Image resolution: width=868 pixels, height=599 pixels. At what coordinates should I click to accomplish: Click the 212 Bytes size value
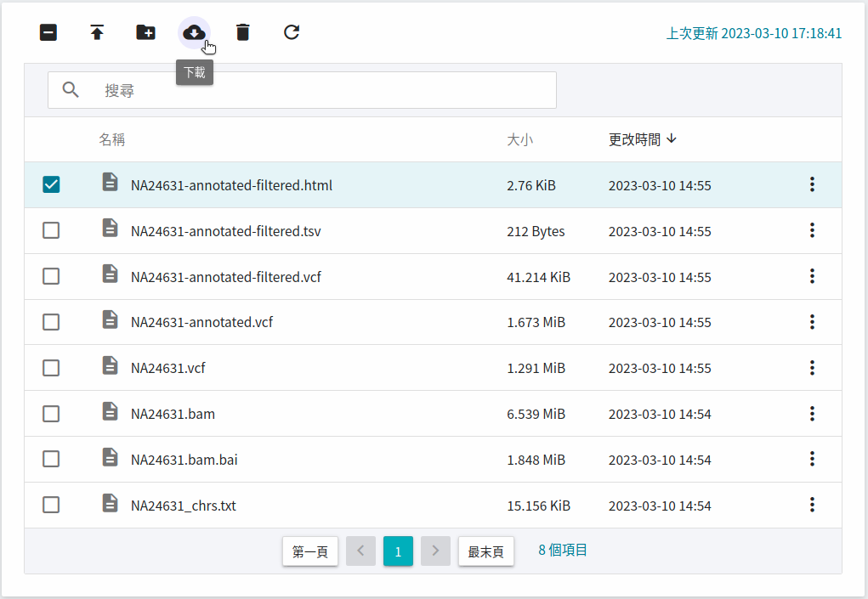coord(536,231)
